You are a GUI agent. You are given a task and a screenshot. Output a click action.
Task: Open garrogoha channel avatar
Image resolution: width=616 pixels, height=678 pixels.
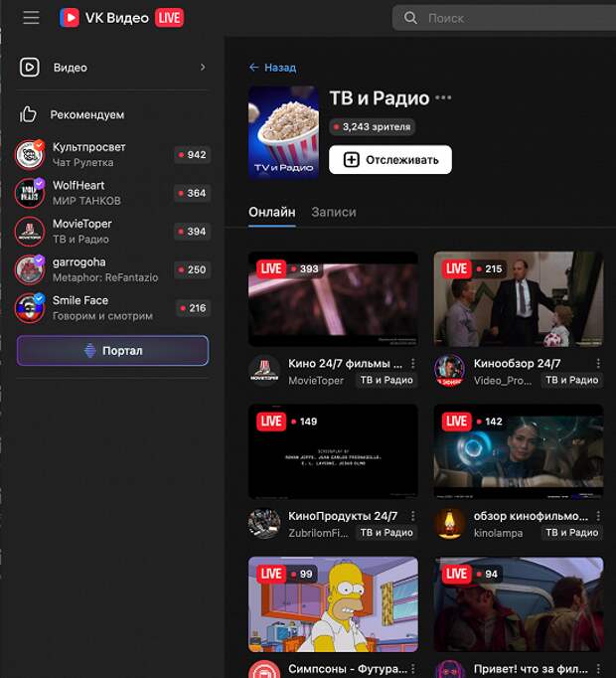(30, 269)
